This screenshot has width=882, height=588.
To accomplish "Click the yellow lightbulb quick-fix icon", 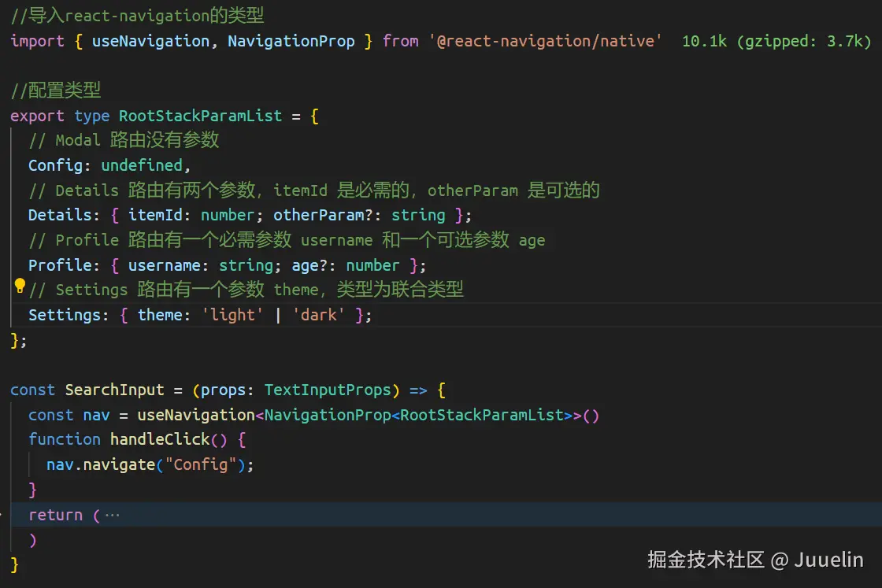I will pyautogui.click(x=19, y=287).
